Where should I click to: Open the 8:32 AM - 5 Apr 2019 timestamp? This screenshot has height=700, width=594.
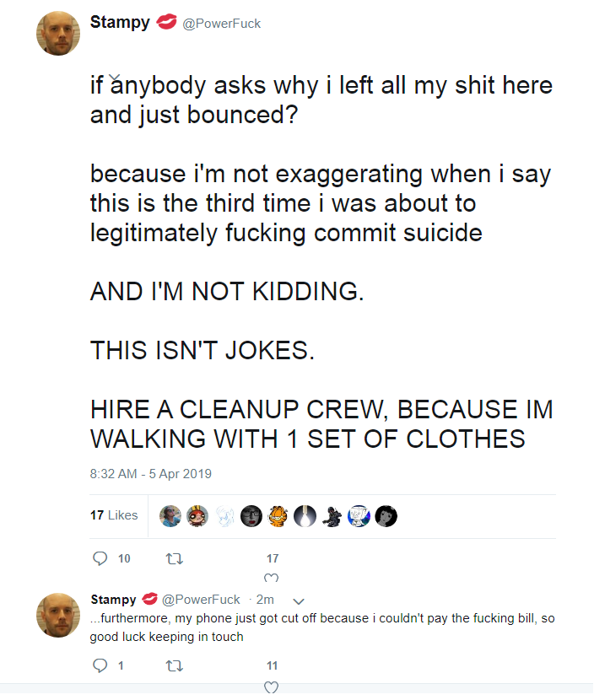[x=151, y=474]
